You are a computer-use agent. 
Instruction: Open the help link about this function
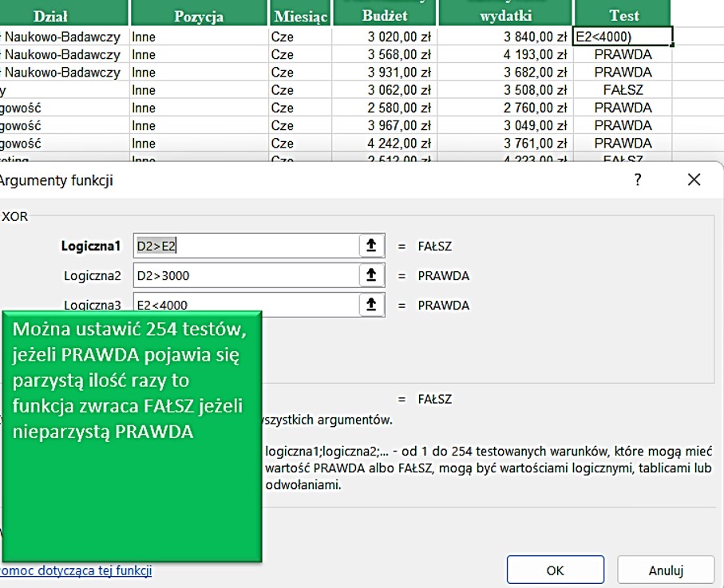coord(75,570)
